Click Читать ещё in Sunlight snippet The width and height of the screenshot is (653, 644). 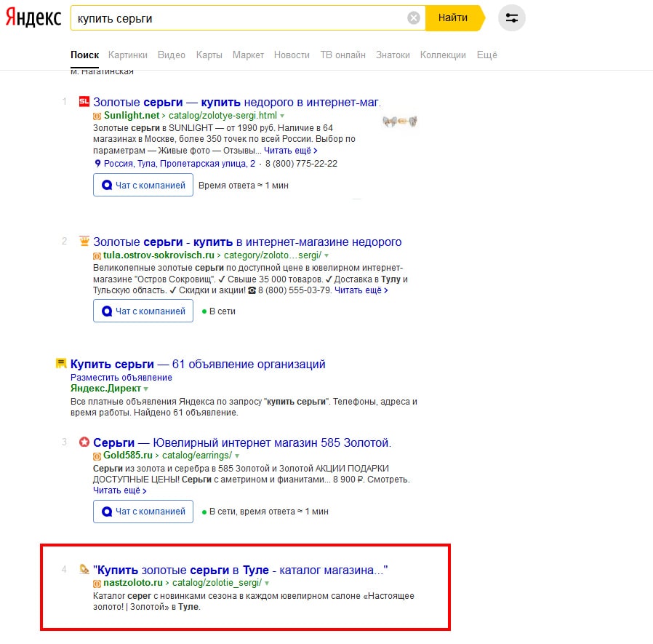pos(290,150)
